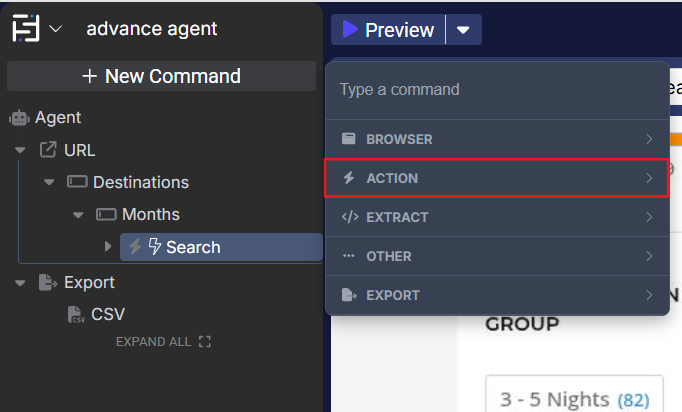Collapse the Destinations tree node
Screen dimensions: 682x412
coord(49,182)
